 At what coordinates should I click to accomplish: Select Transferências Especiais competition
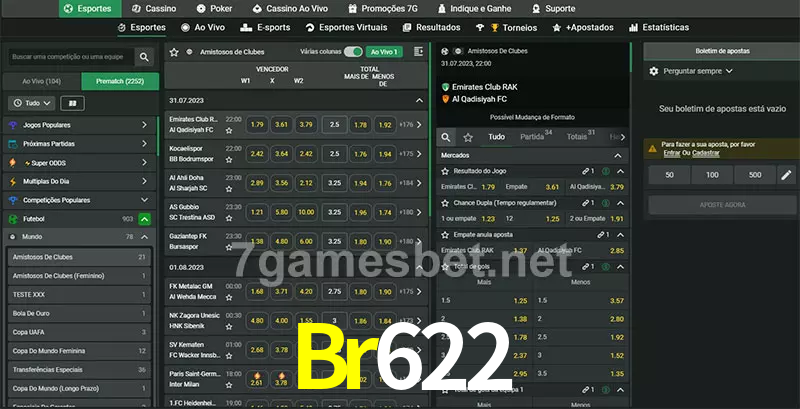pos(79,370)
